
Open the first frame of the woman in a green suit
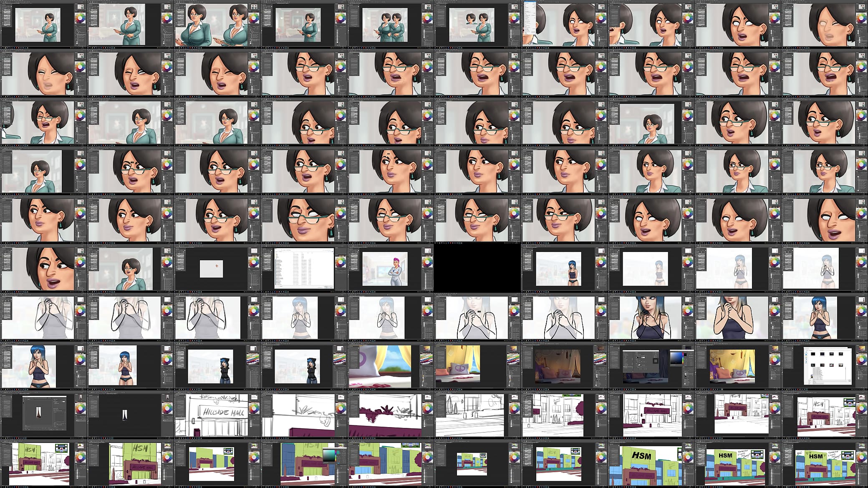(x=43, y=23)
